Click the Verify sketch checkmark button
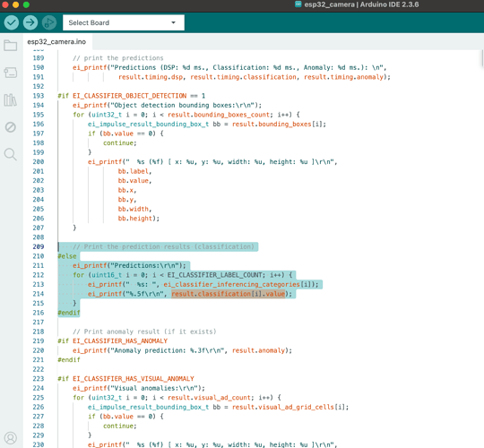The width and height of the screenshot is (484, 448). point(12,22)
